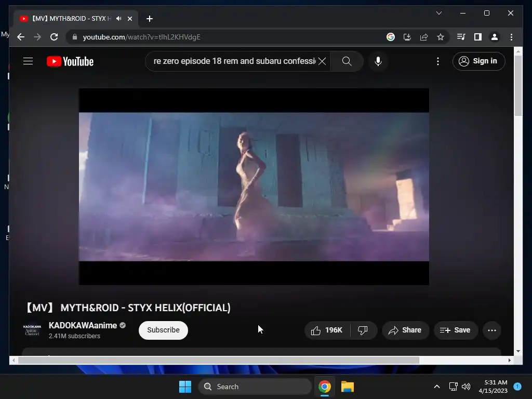Subscribe to KADOKAWAanime

(163, 330)
